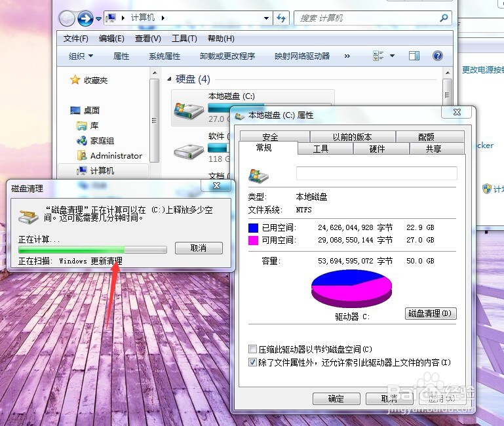Select the 本地磁盘 (C:) drive icon

coord(189,110)
